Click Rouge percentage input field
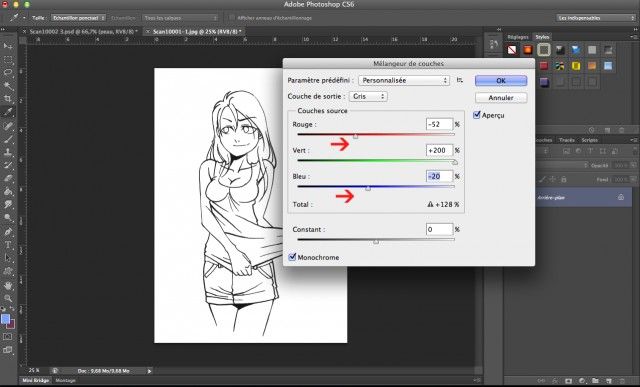 pyautogui.click(x=439, y=124)
